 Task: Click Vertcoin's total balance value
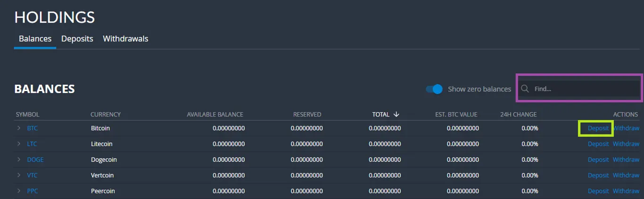[x=385, y=175]
